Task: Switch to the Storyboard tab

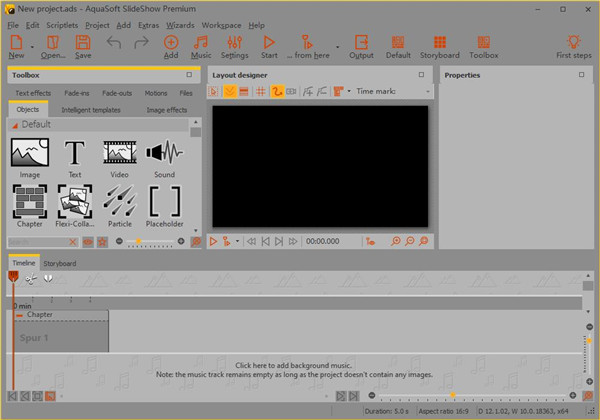Action: click(59, 263)
